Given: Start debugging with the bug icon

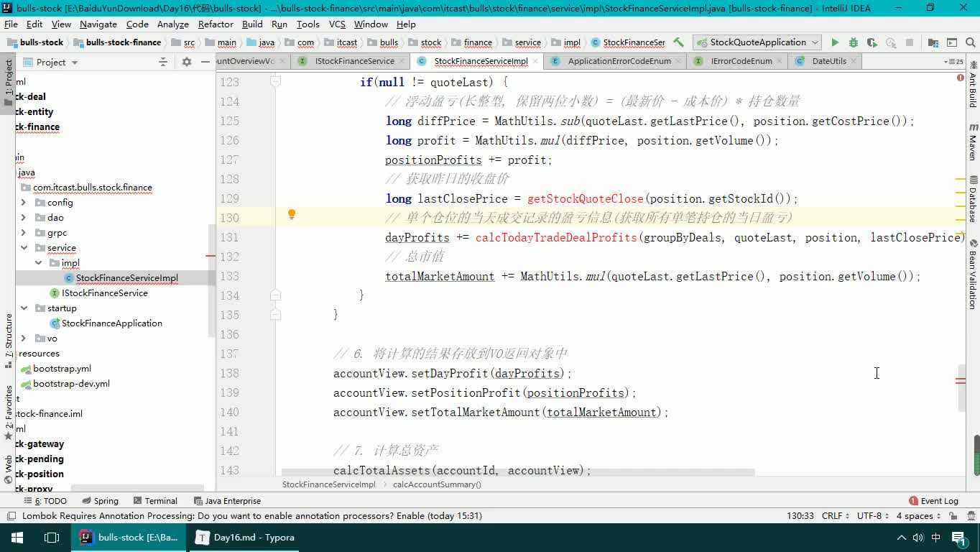Looking at the screenshot, I should [x=853, y=42].
